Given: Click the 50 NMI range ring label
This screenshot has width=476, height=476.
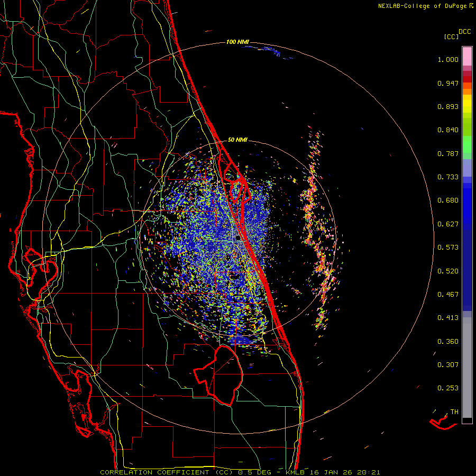Looking at the screenshot, I should pos(237,140).
